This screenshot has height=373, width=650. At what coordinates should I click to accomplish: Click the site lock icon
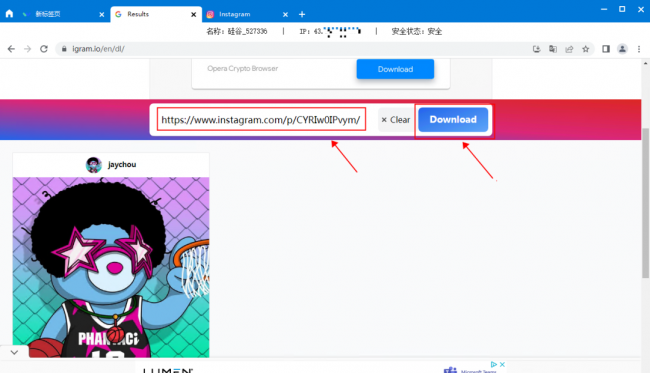tap(64, 49)
